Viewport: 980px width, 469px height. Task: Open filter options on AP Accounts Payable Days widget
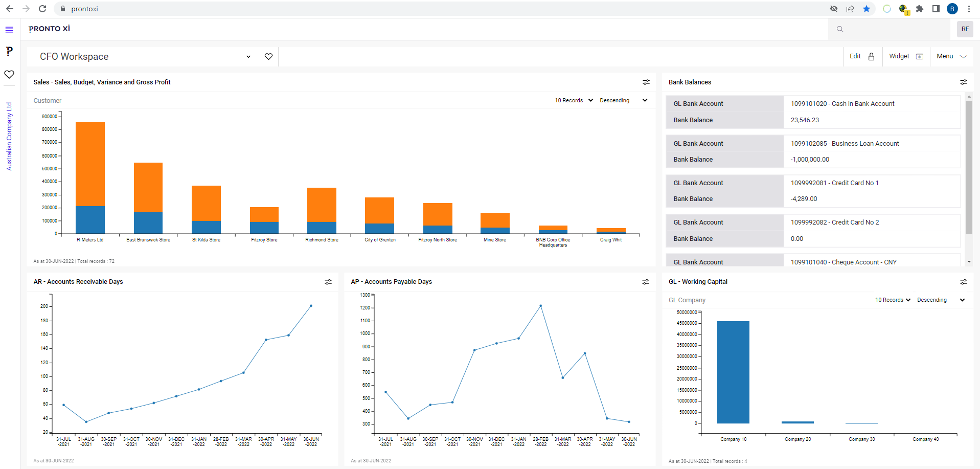(x=646, y=282)
